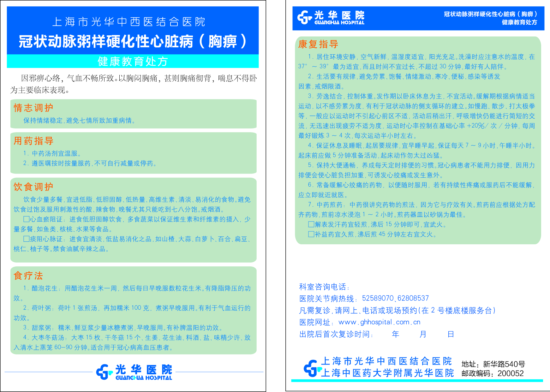Click the address 地址：新华路540号
The height and width of the screenshot is (392, 550).
[x=493, y=364]
